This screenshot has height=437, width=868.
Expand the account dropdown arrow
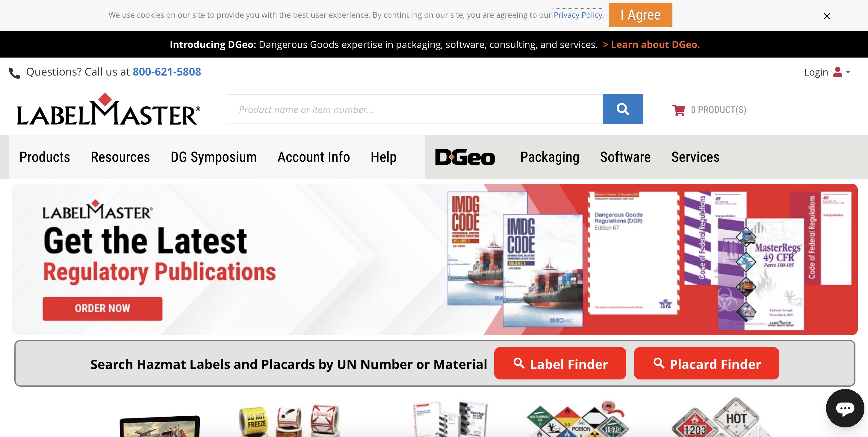point(848,72)
